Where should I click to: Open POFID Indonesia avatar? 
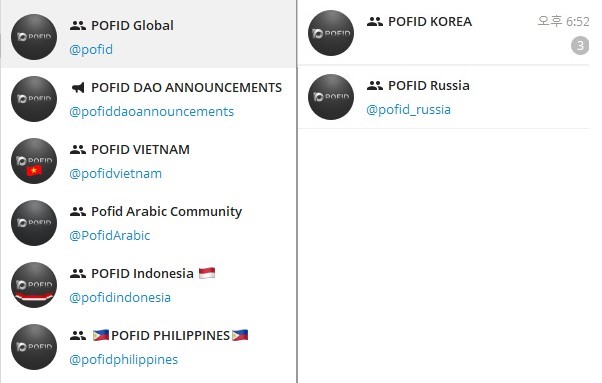pos(34,285)
